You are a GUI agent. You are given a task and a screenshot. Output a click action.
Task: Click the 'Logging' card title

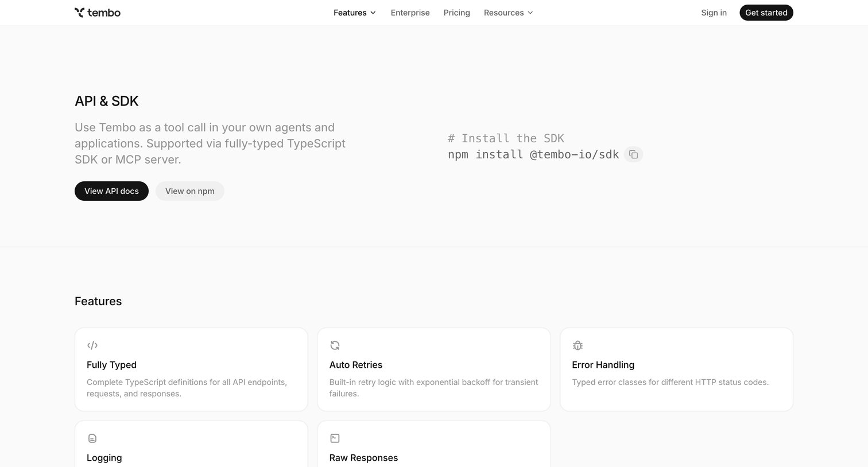(104, 458)
